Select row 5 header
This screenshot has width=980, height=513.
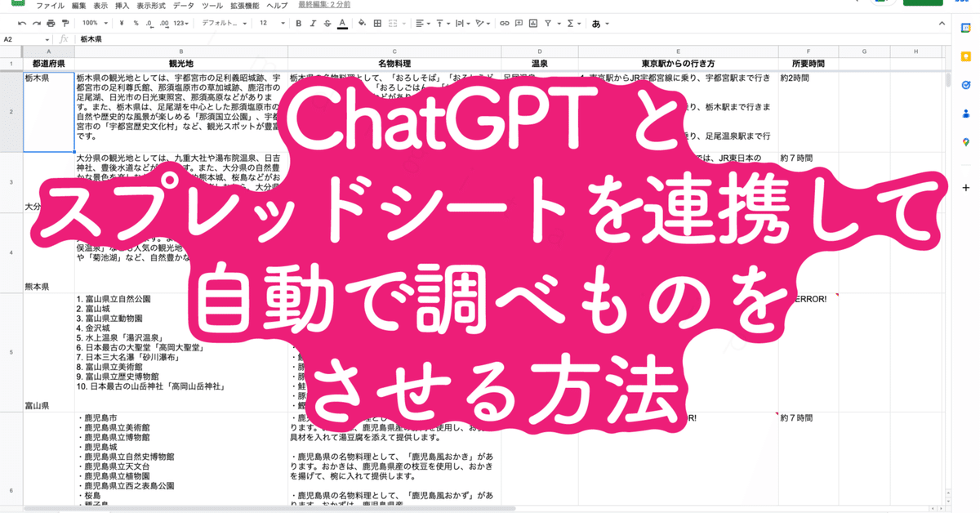[11, 352]
